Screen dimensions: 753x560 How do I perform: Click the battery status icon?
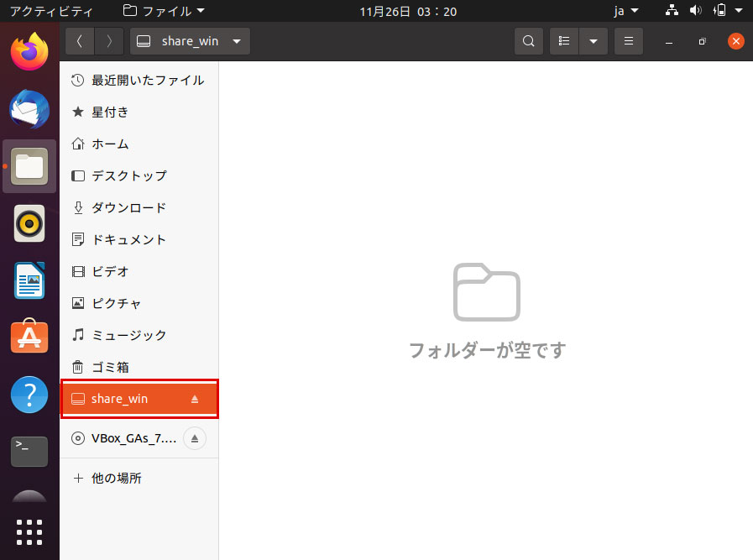point(719,11)
